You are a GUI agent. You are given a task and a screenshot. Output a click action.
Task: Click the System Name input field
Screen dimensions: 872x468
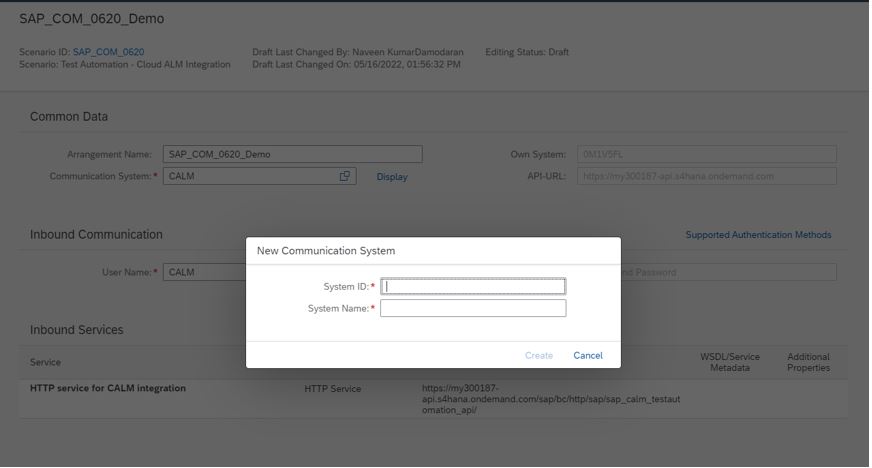pos(473,308)
